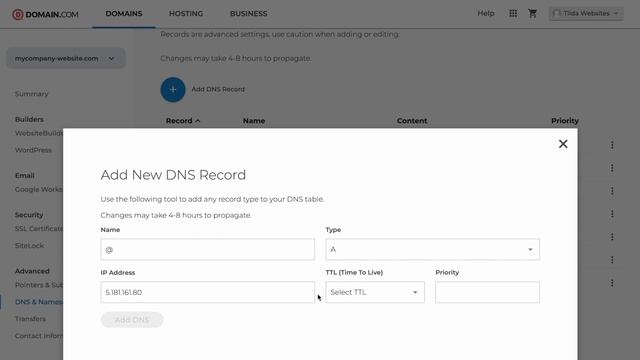Image resolution: width=640 pixels, height=360 pixels.
Task: Click the Name column header
Action: click(254, 121)
